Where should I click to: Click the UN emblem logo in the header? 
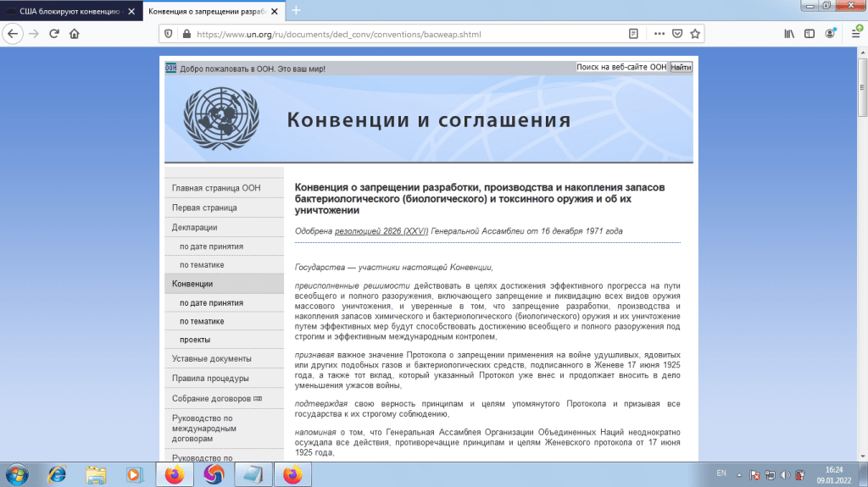point(221,119)
